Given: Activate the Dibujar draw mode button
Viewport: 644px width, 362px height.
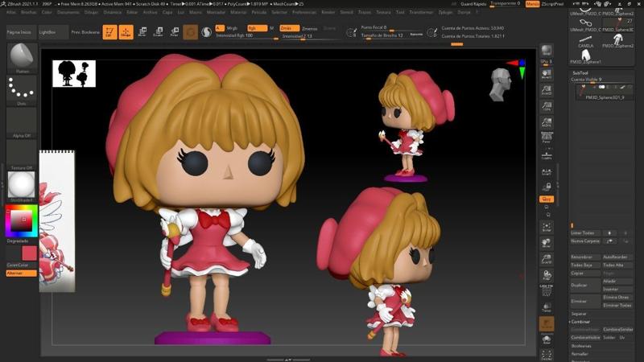Looking at the screenshot, I should (126, 31).
